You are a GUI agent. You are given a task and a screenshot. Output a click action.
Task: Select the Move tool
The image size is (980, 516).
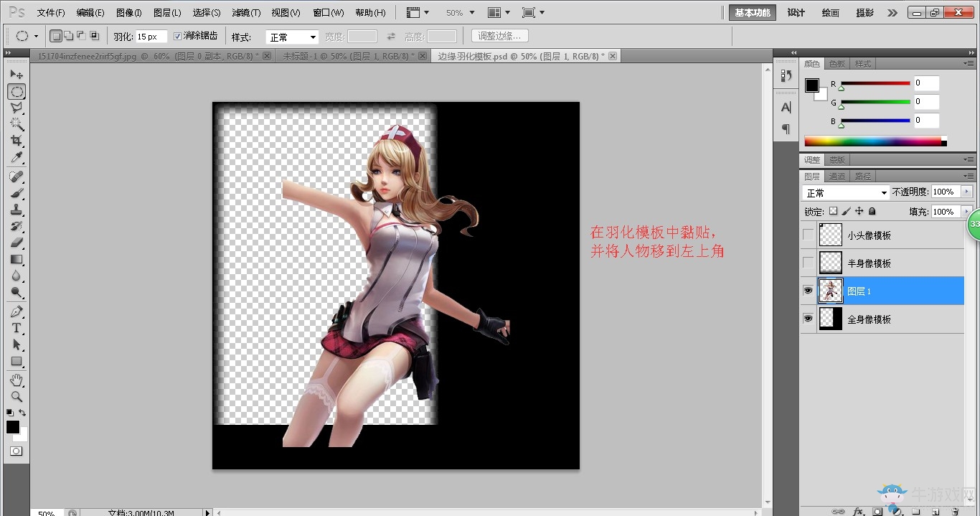pos(17,75)
